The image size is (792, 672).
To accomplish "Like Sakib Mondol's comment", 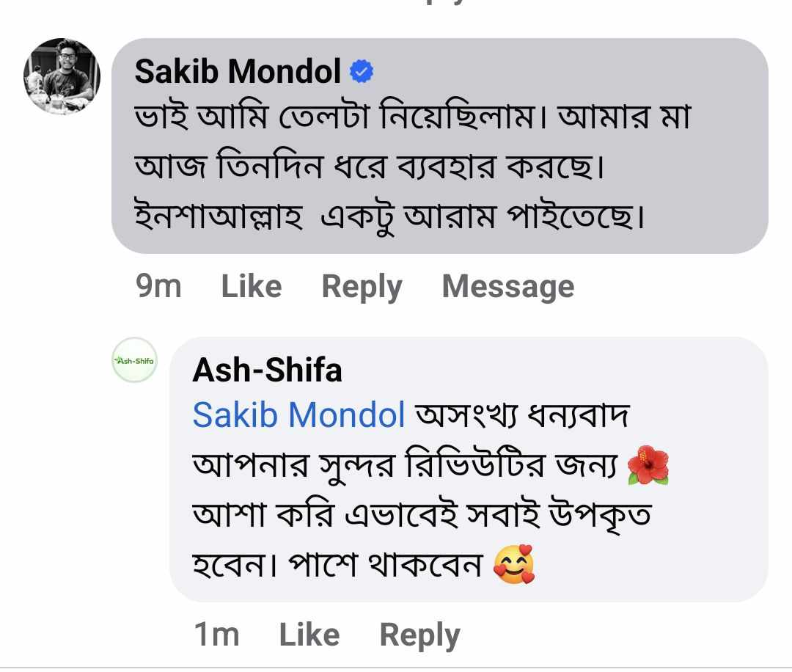I will pyautogui.click(x=251, y=286).
